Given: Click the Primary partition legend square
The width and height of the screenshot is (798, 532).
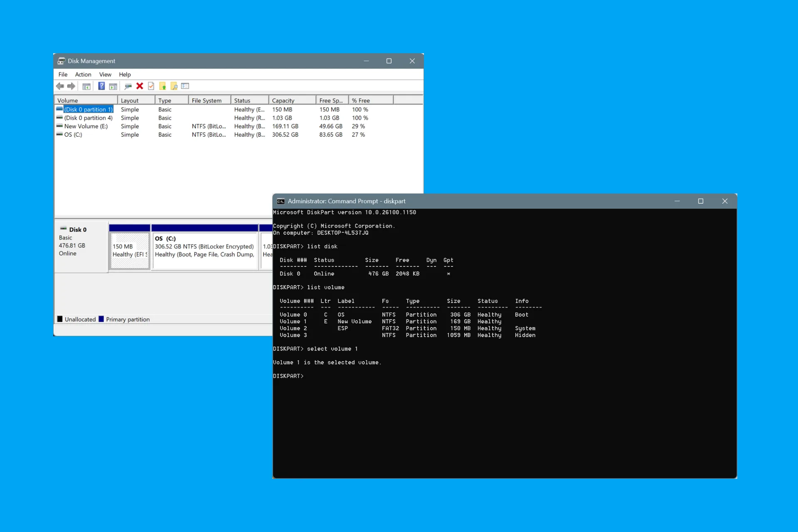Looking at the screenshot, I should pos(102,319).
